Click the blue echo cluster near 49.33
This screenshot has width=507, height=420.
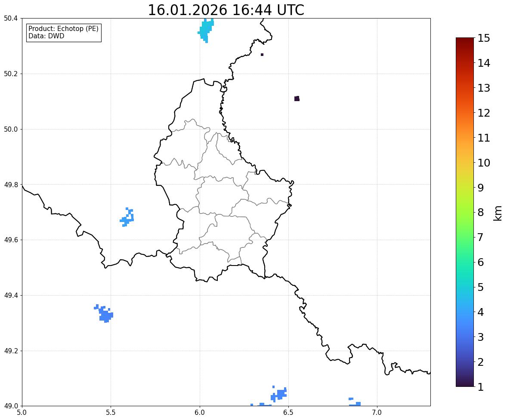(x=104, y=314)
